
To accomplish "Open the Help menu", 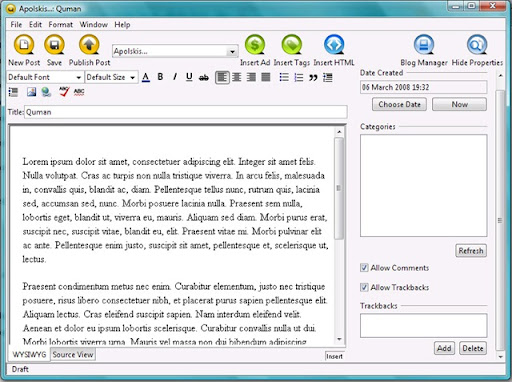I will [122, 25].
